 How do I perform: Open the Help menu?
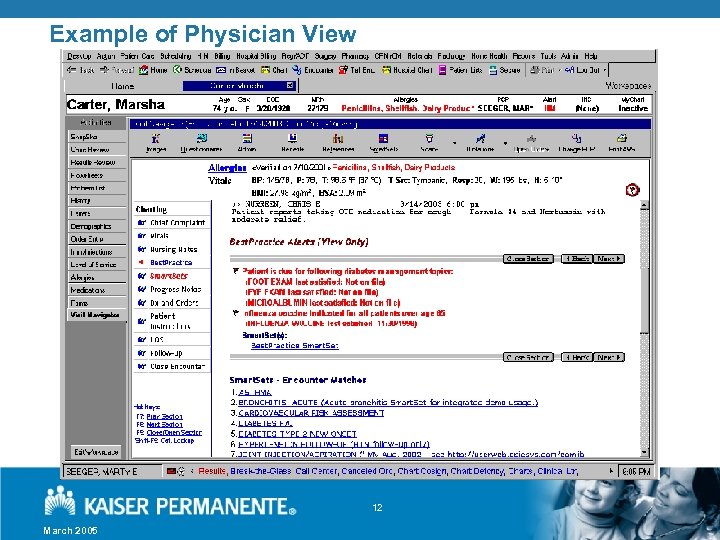(x=591, y=56)
